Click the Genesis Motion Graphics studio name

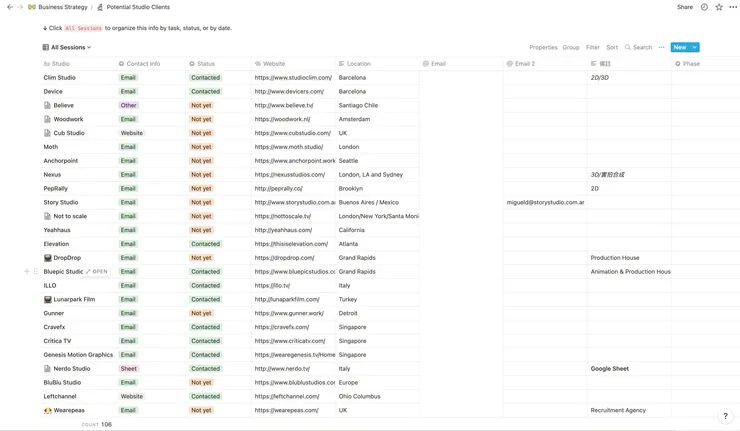(x=78, y=355)
